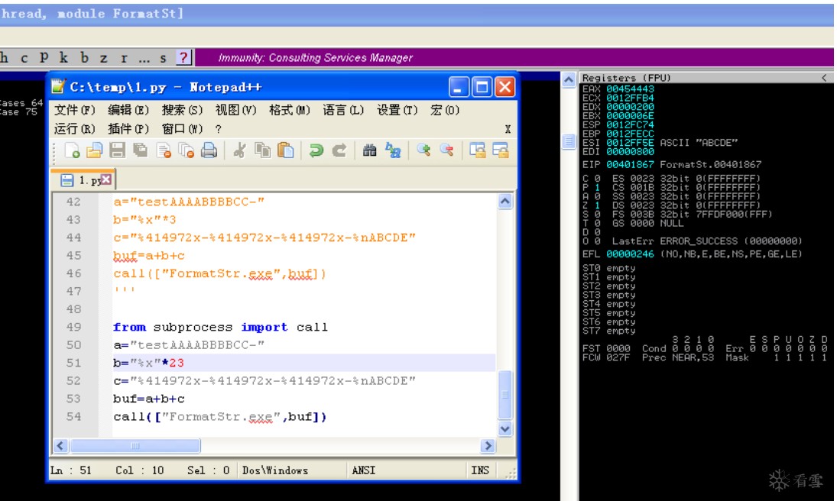The height and width of the screenshot is (504, 837).
Task: Open the Replace tool icon
Action: pos(393,151)
